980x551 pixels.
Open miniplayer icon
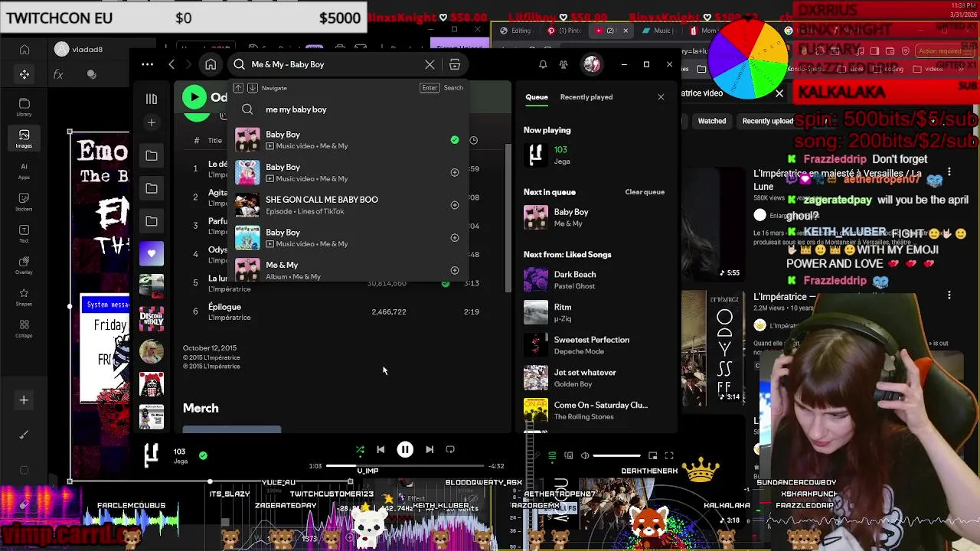point(652,456)
